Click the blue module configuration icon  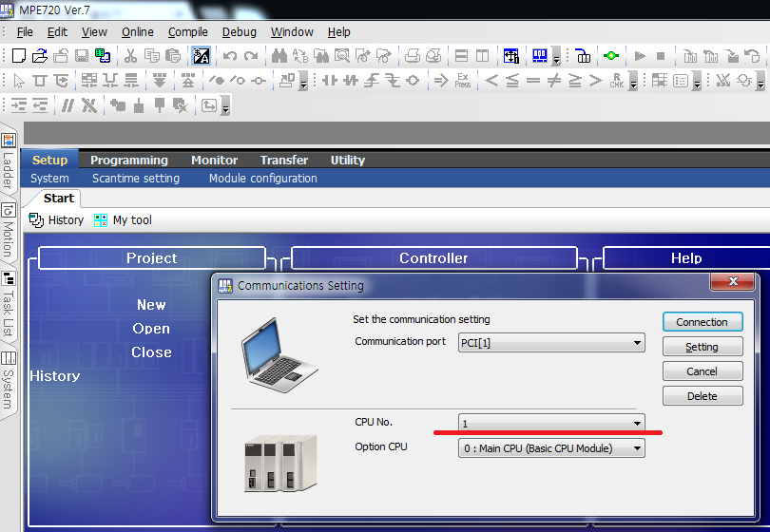pyautogui.click(x=540, y=56)
